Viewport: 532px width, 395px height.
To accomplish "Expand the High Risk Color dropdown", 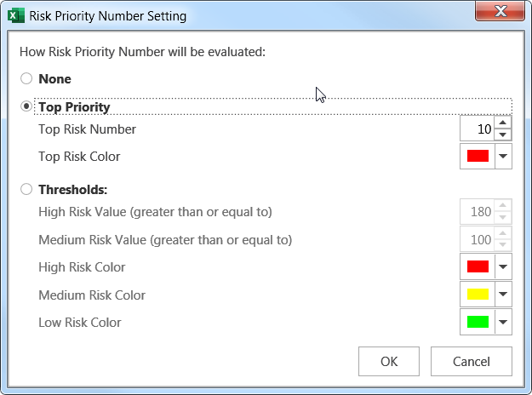I will pyautogui.click(x=503, y=267).
